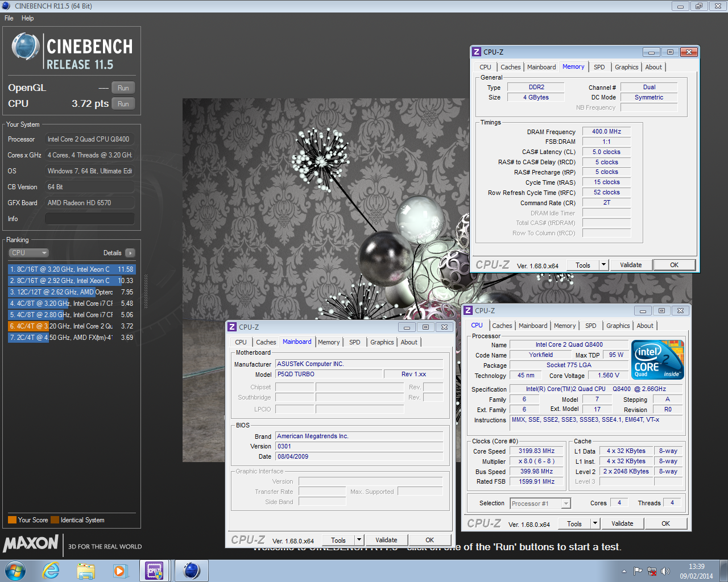
Task: Open network status tray icon
Action: [x=652, y=571]
